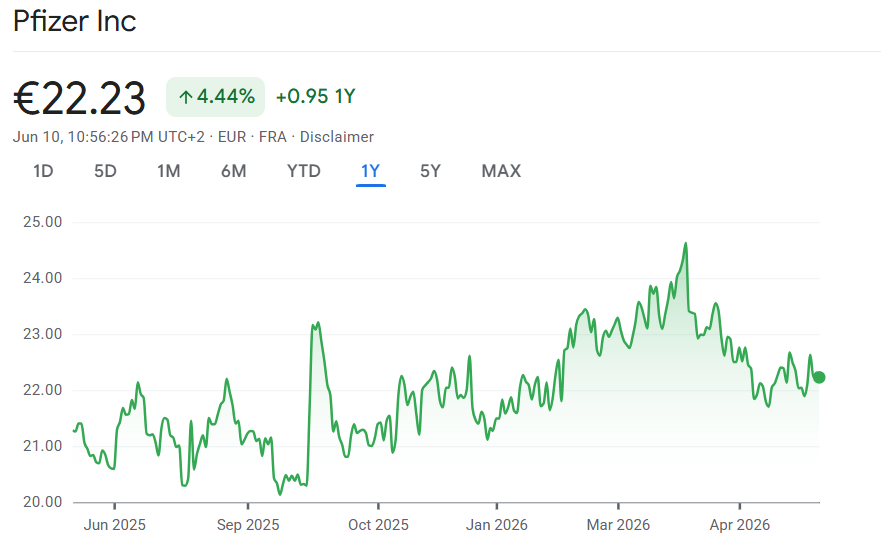This screenshot has height=547, width=881.
Task: Click the 25.00 y-axis value
Action: tap(43, 222)
